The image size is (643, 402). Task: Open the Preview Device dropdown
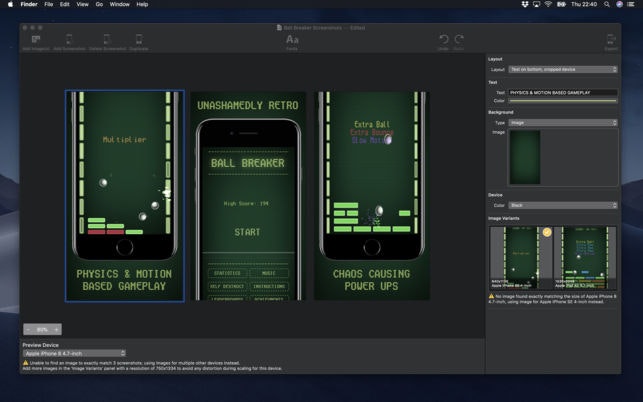[74, 353]
